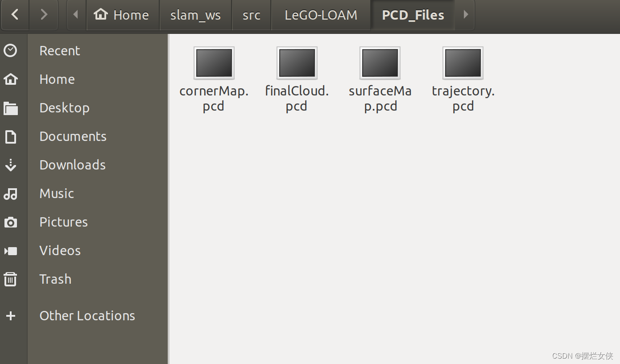Show earlier path segments with left triangle
620x364 pixels.
tap(76, 15)
